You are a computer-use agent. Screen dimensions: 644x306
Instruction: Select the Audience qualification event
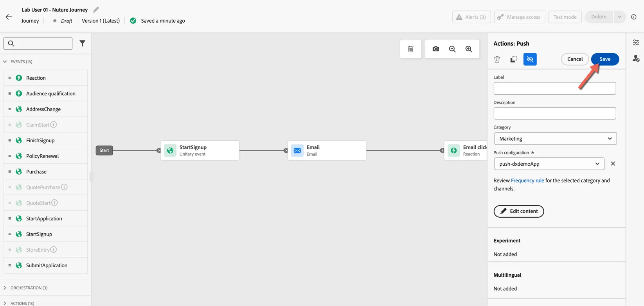click(46, 93)
